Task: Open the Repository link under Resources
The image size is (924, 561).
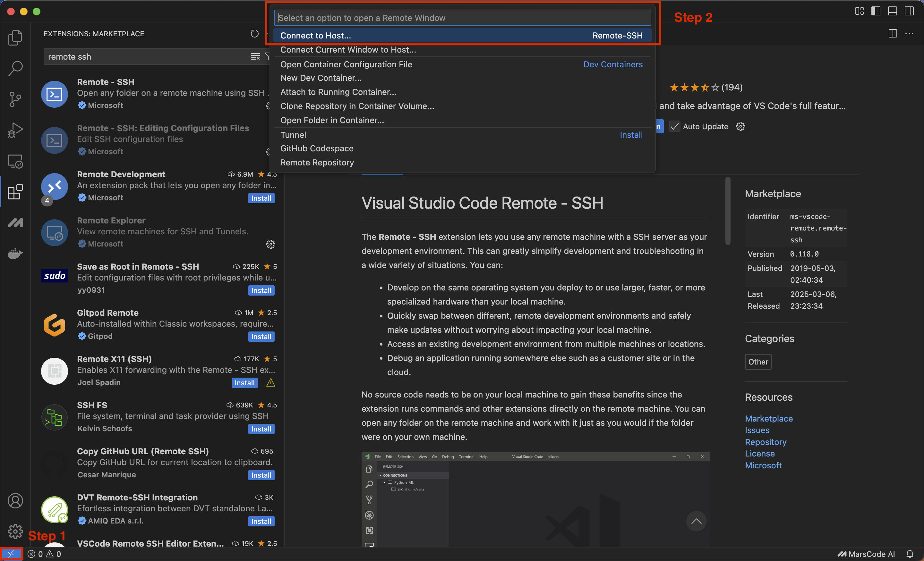Action: click(x=766, y=442)
